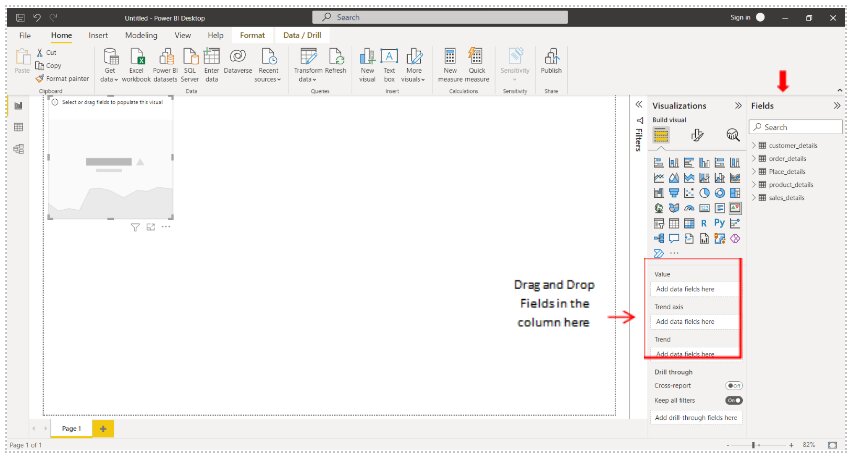
Task: Insert a Text box
Action: 389,58
